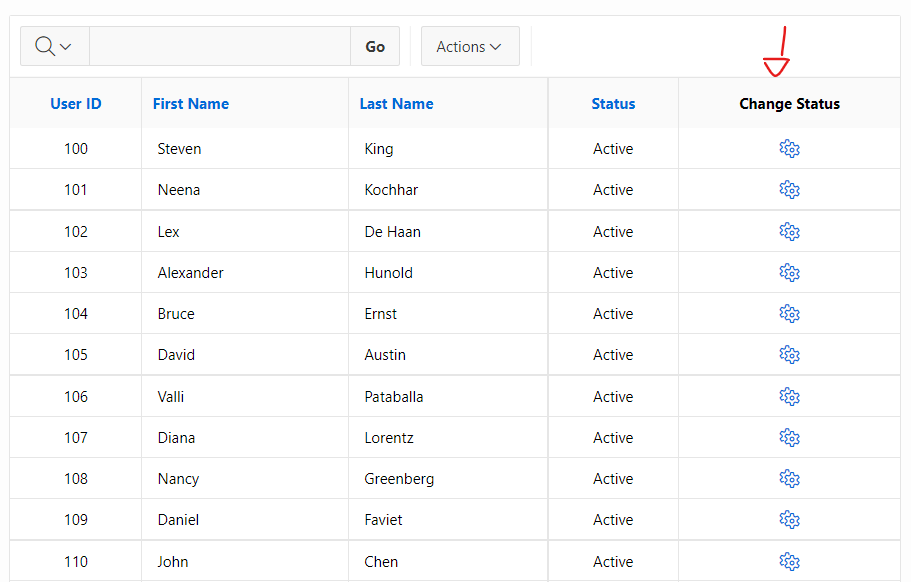Click the gear icon on Daniel Faviet's row
The width and height of the screenshot is (911, 582).
[789, 519]
